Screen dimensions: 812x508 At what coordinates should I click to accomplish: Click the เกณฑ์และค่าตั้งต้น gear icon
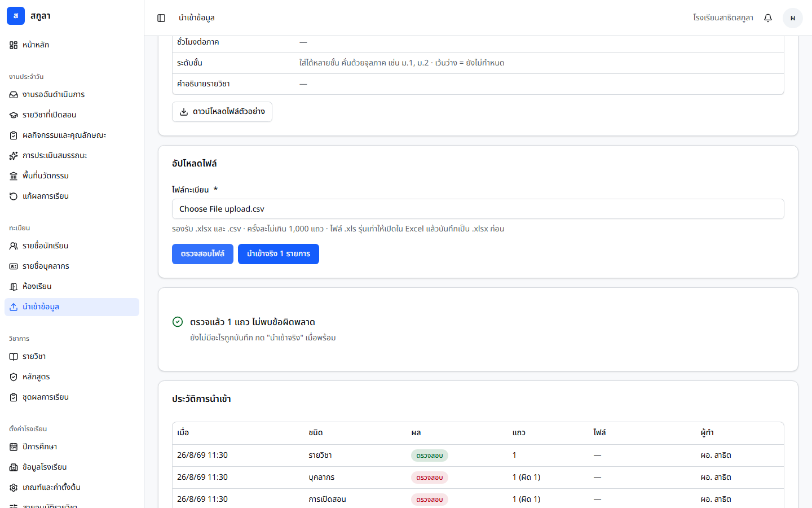pyautogui.click(x=14, y=488)
